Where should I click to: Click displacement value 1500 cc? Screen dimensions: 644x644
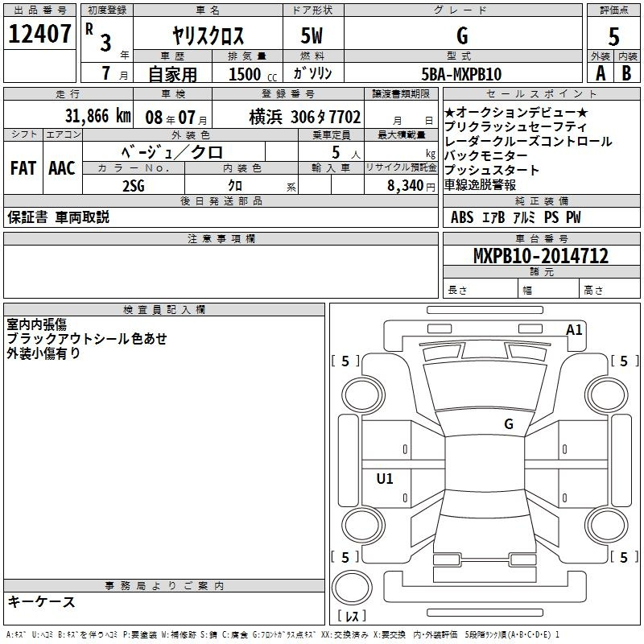[x=253, y=74]
